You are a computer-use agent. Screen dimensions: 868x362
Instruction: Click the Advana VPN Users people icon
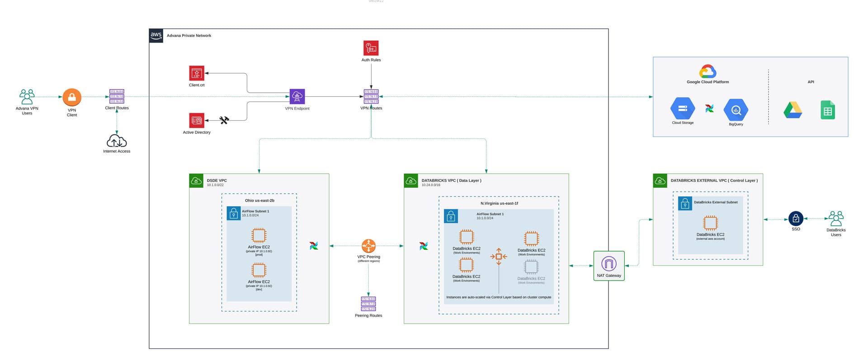point(27,97)
